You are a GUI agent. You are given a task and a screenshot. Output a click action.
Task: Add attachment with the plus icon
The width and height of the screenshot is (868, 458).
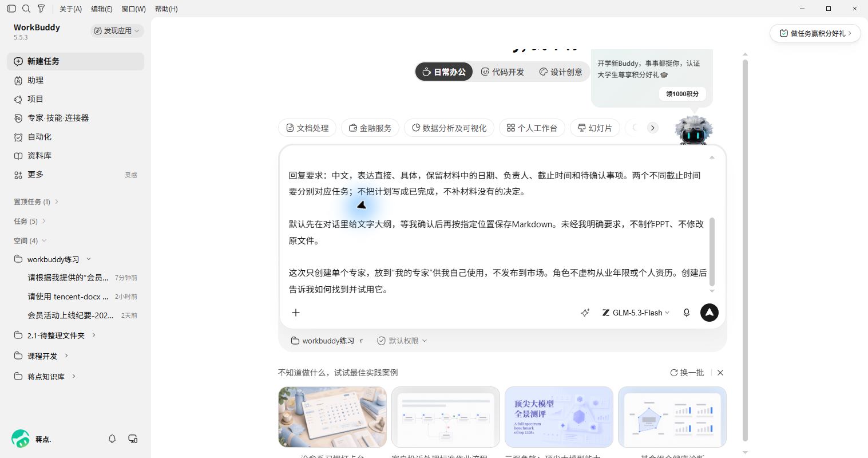pos(296,313)
